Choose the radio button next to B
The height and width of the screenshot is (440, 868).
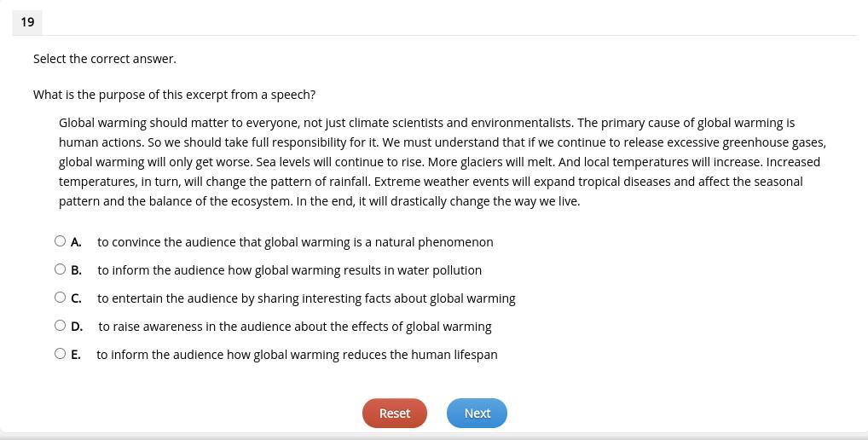(60, 269)
